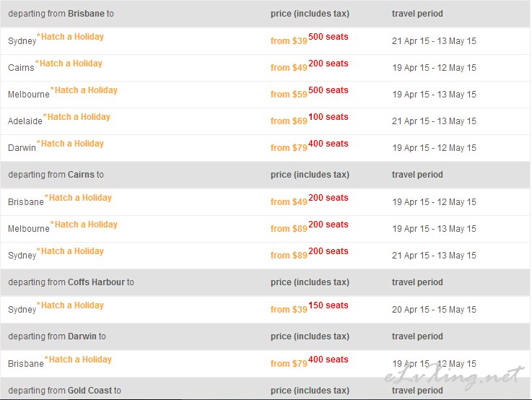This screenshot has width=532, height=400.
Task: Click the Sydney destination row under Cairns
Action: pyautogui.click(x=22, y=256)
